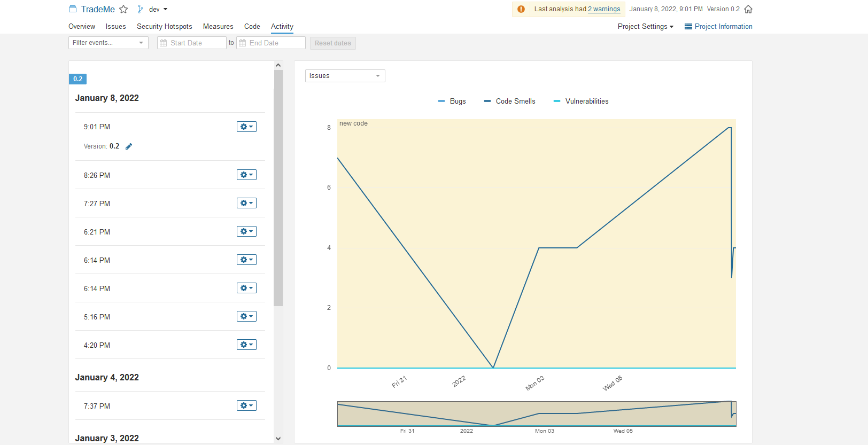Open the Filter events dropdown
868x445 pixels.
click(x=108, y=43)
